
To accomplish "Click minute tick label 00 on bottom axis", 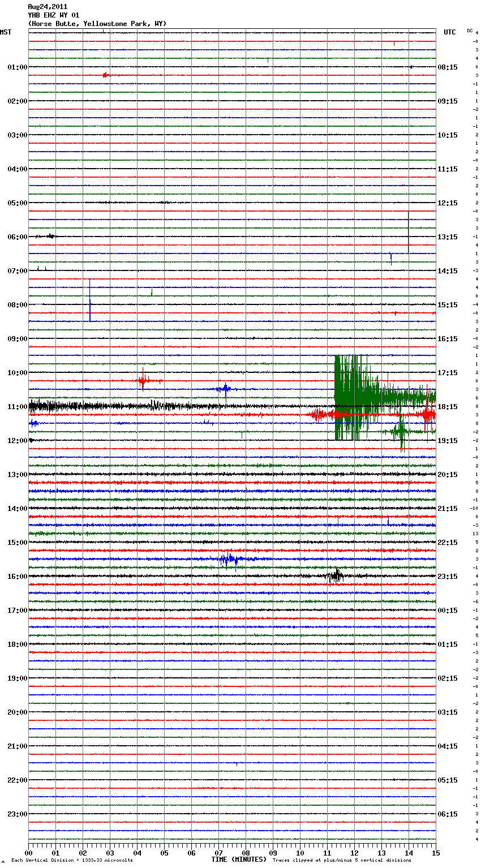I will click(28, 853).
